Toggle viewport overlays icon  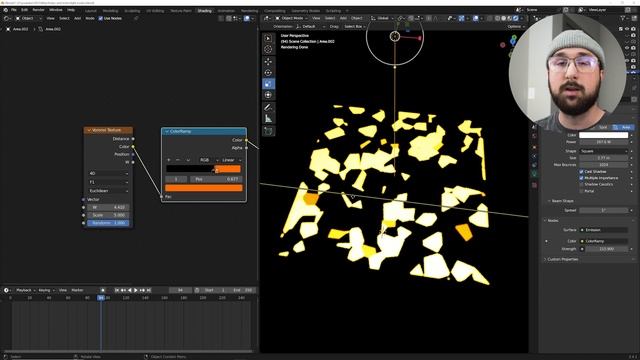[476, 18]
